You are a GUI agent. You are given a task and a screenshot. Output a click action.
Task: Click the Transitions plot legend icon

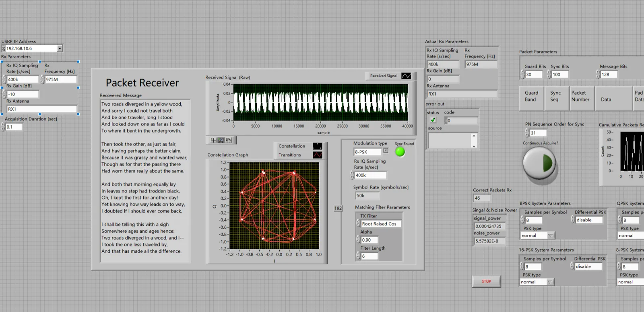point(318,155)
